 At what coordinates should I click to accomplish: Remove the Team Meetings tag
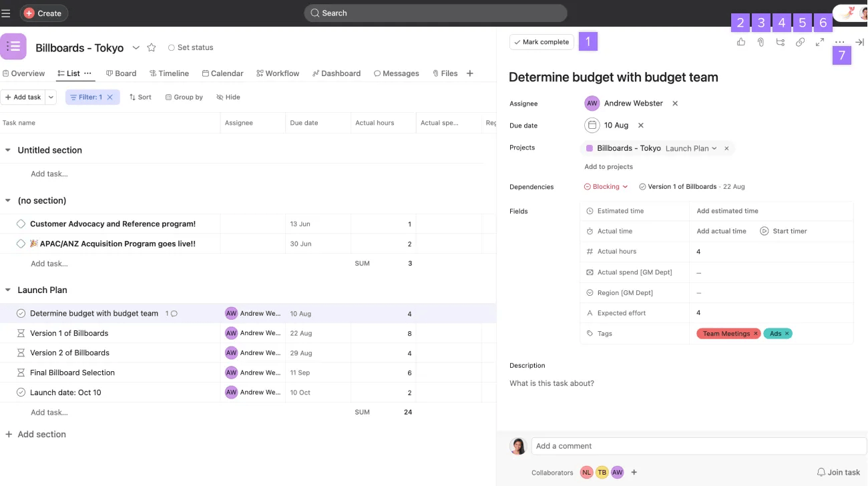click(755, 333)
